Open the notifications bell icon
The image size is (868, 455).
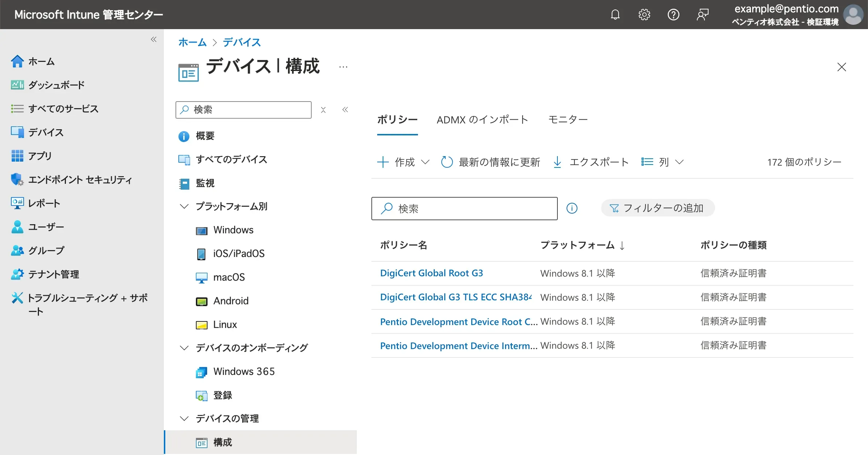tap(615, 15)
